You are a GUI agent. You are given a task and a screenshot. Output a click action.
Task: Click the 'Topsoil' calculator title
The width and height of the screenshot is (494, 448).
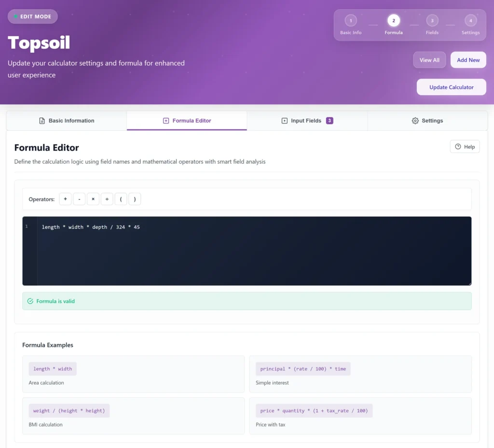(39, 42)
